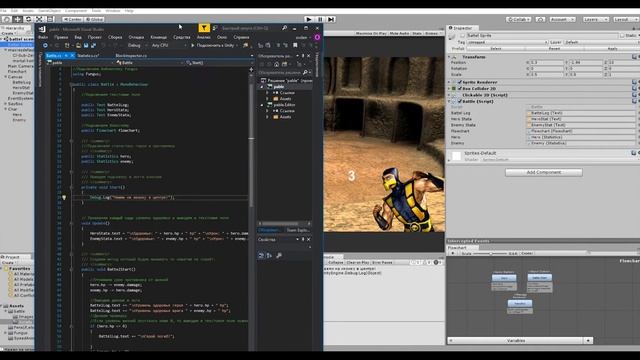Adjust the Flowchart Scale slider
The width and height of the screenshot is (640, 360).
click(x=490, y=253)
